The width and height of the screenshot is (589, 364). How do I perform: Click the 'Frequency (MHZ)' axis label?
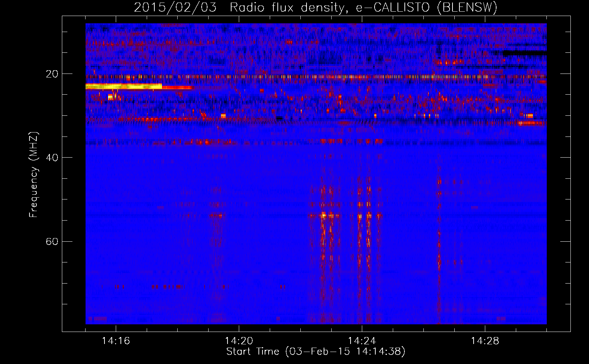click(x=33, y=175)
